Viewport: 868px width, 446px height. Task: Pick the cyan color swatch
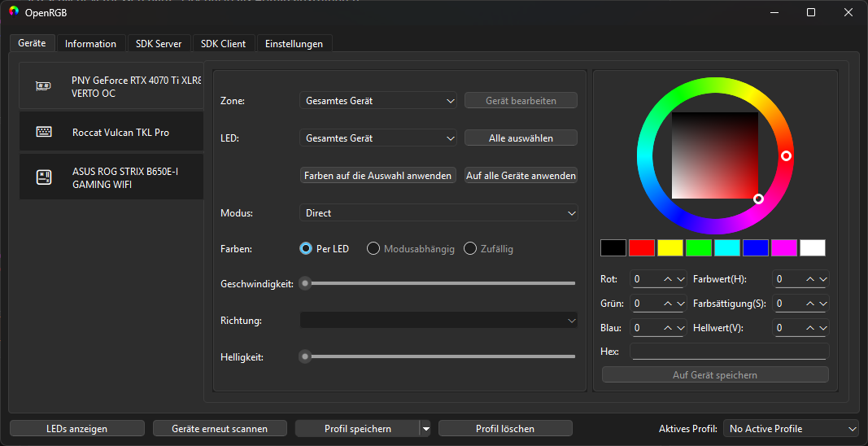pyautogui.click(x=726, y=247)
